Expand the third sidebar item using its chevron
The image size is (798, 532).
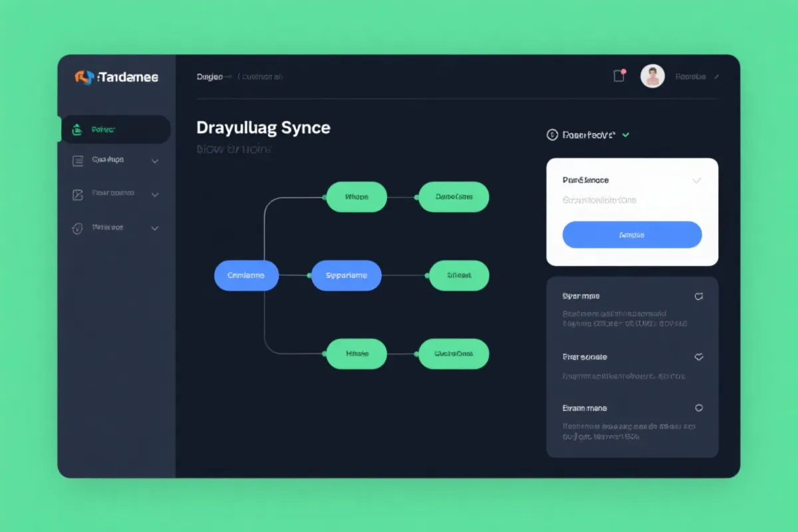tap(155, 195)
